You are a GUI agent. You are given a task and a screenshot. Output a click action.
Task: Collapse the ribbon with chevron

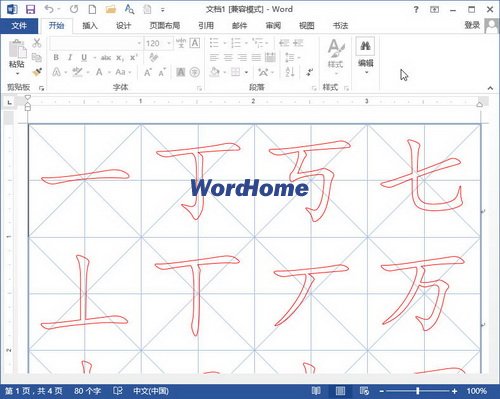490,88
